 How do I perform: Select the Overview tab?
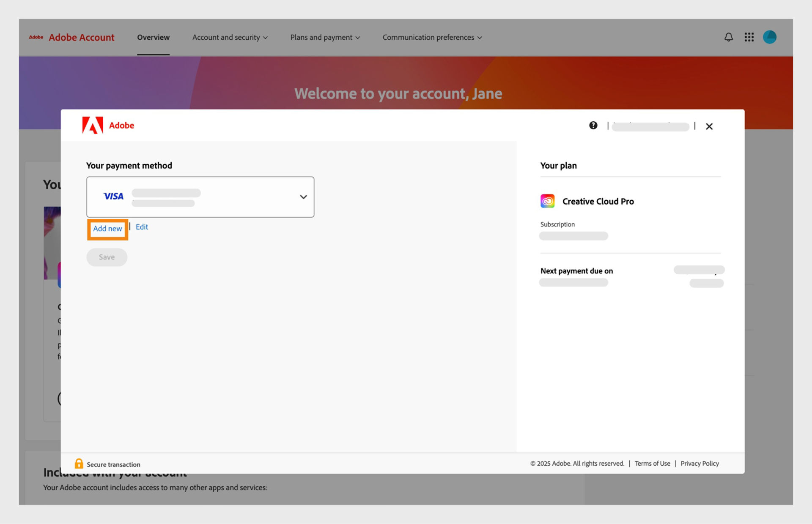[x=153, y=37]
